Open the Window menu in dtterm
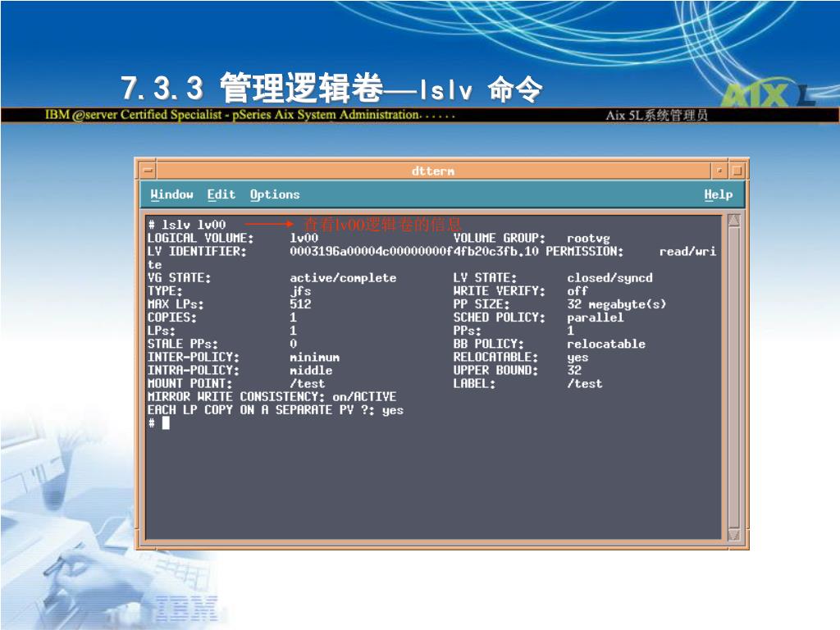The width and height of the screenshot is (840, 630). pyautogui.click(x=171, y=194)
